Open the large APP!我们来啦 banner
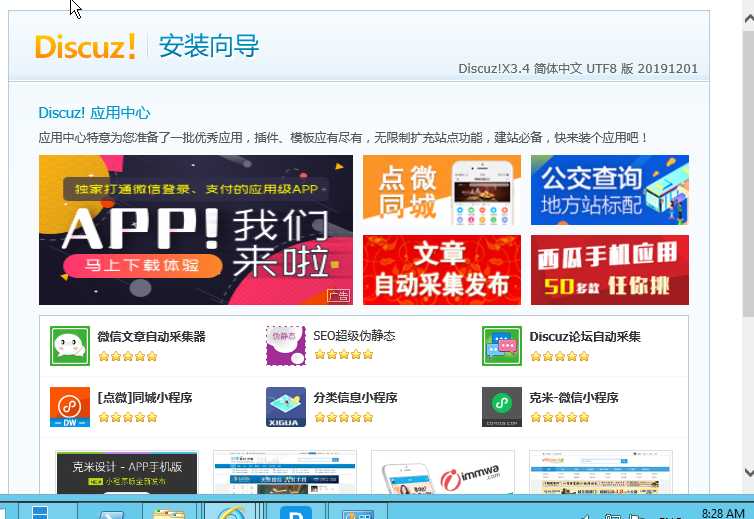Screen dimensions: 754x519 point(196,230)
